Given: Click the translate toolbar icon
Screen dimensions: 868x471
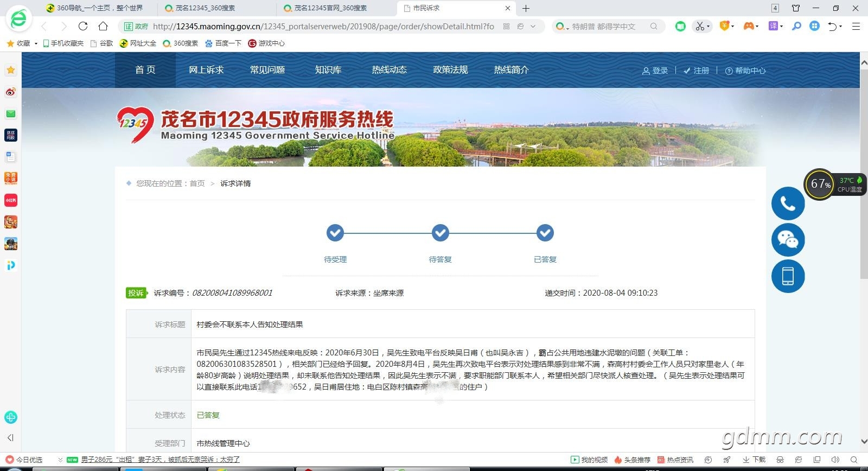Looking at the screenshot, I should click(x=773, y=26).
